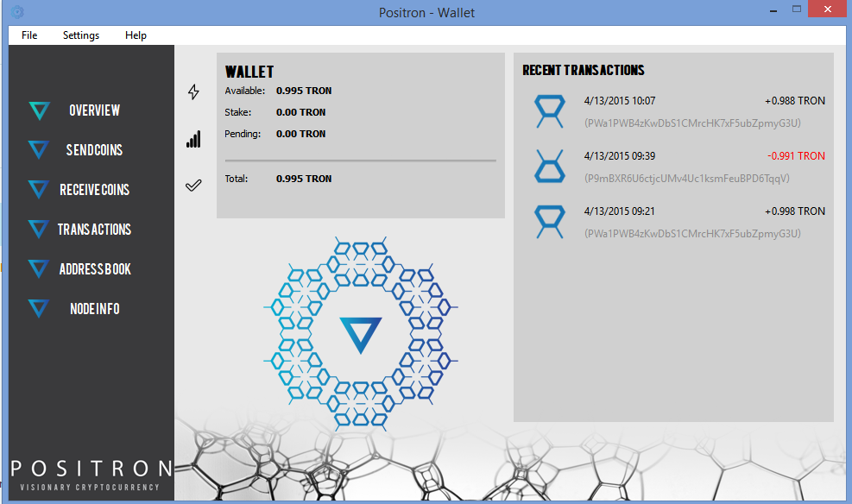Click the Total balance value 0.995 TRON
Screen dimensions: 852x504
click(x=304, y=179)
